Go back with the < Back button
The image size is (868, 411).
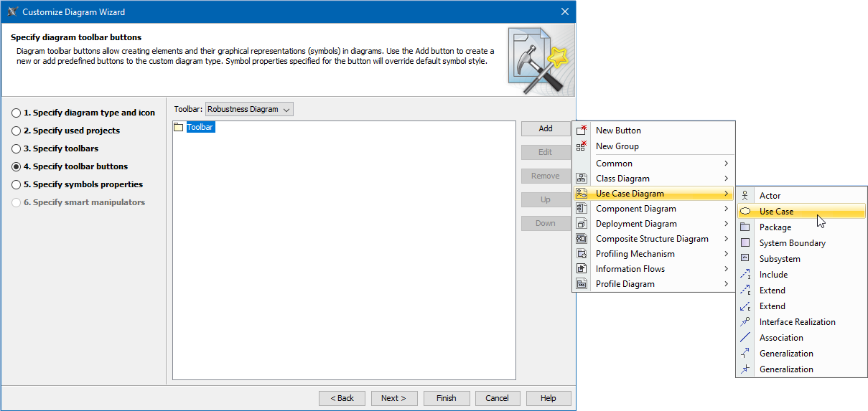pyautogui.click(x=342, y=398)
